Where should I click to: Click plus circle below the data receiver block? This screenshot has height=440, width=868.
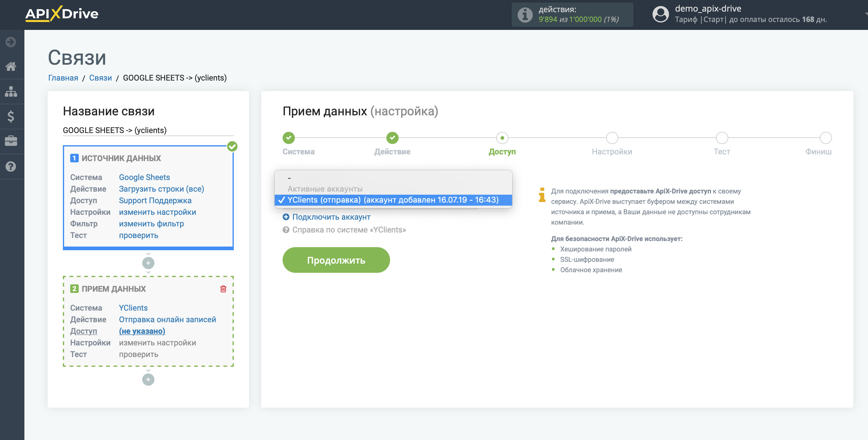point(148,380)
